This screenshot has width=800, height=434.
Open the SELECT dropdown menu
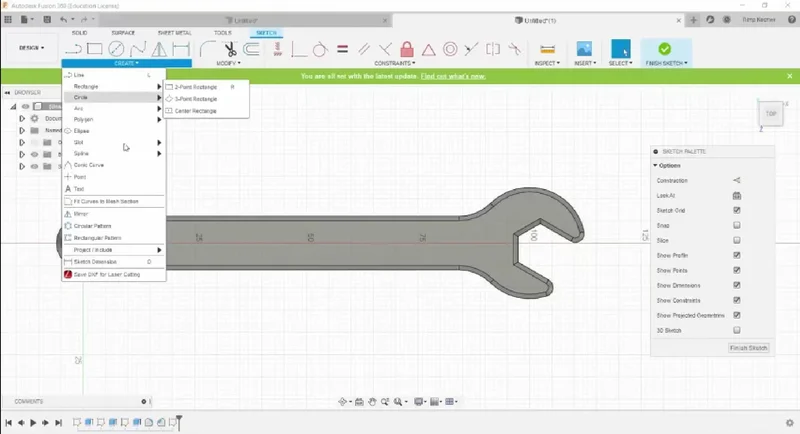tap(620, 63)
